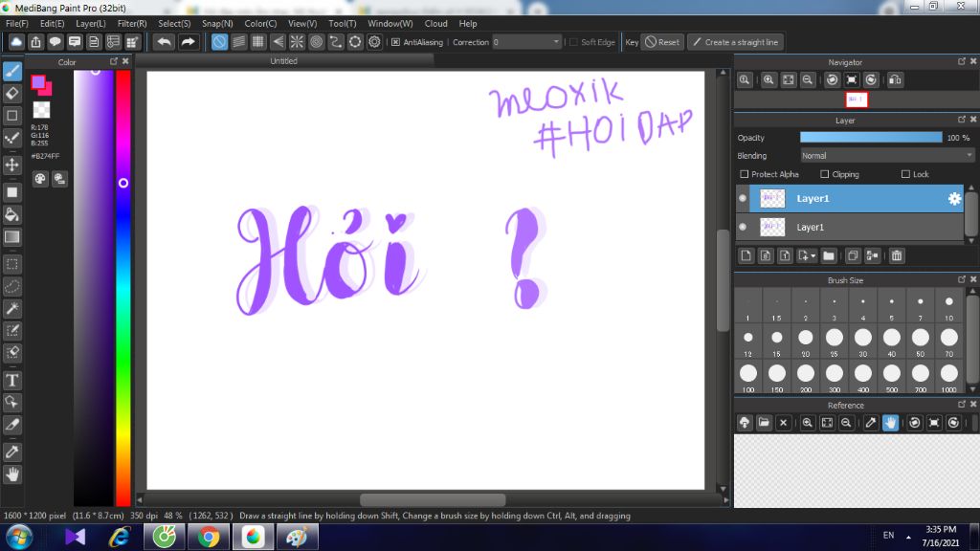Activate the Magic Wand tool
The width and height of the screenshot is (980, 551).
coord(11,309)
